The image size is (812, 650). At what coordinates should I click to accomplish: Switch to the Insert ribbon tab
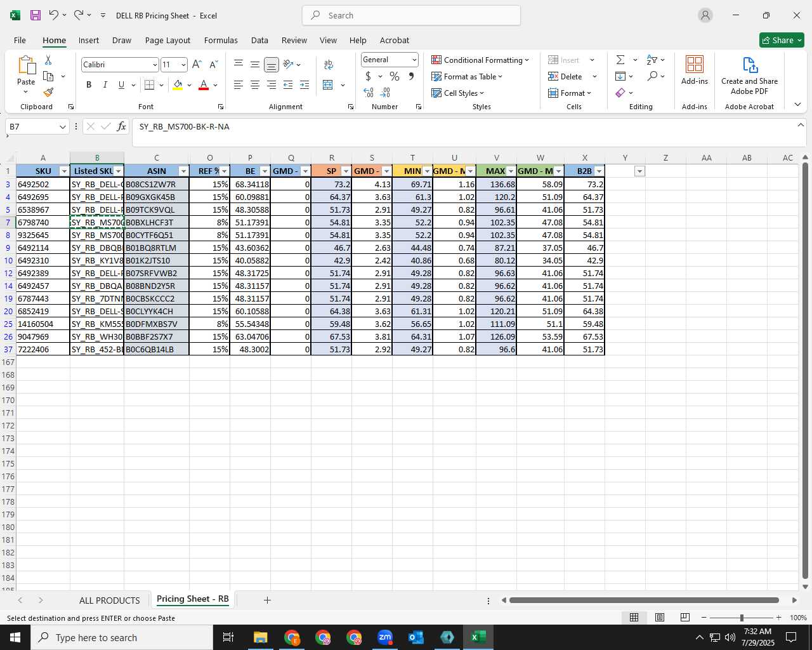point(89,40)
